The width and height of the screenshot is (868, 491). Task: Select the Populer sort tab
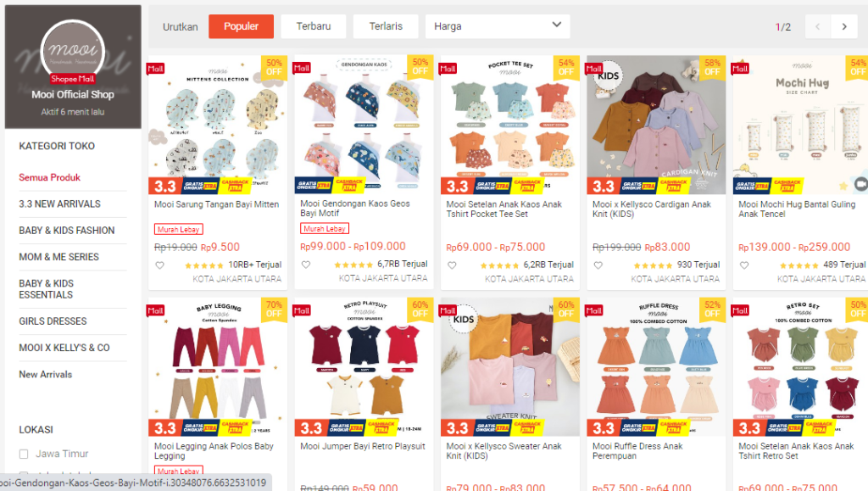(241, 26)
